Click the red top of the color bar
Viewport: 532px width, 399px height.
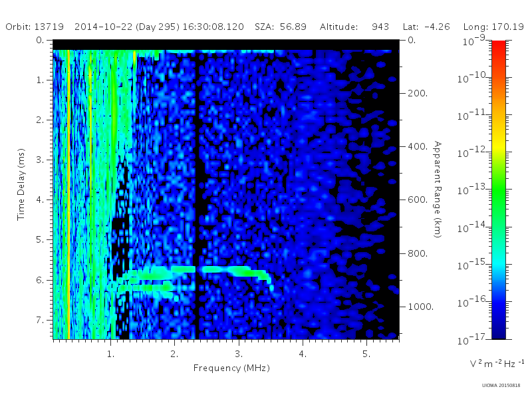point(499,47)
